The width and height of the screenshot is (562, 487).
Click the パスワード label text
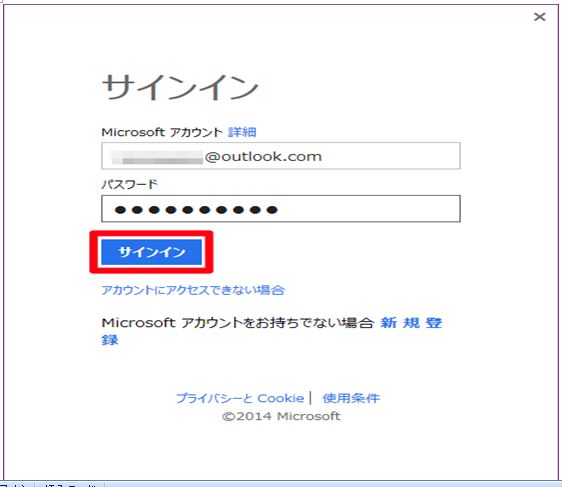[x=129, y=185]
